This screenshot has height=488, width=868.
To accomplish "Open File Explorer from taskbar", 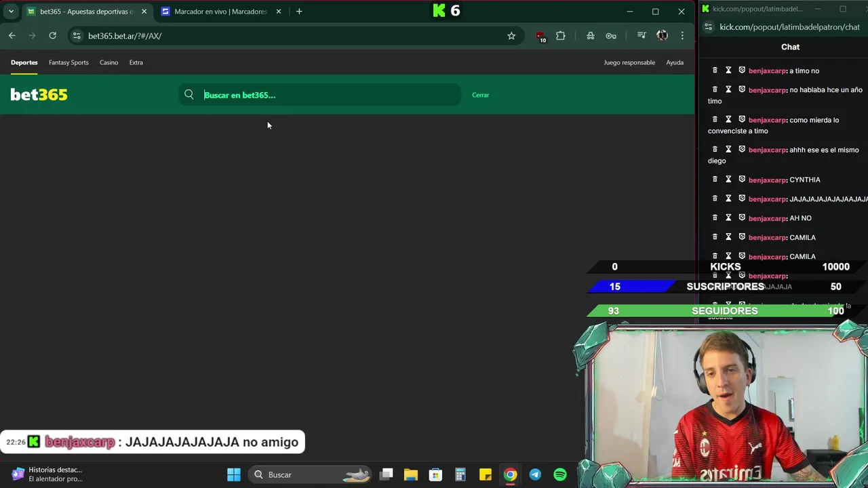I will (x=411, y=474).
